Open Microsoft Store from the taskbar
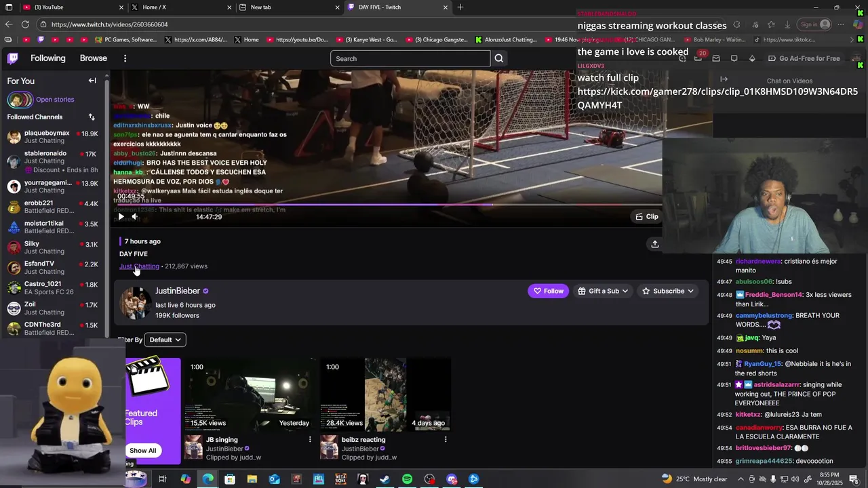Screen dimensions: 868x488 pyautogui.click(x=230, y=479)
